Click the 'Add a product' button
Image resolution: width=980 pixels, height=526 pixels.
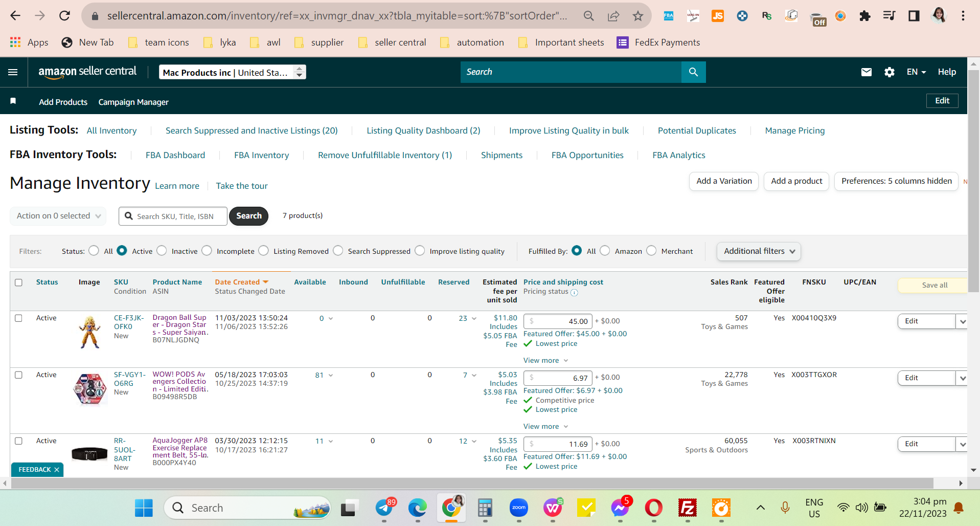point(796,181)
